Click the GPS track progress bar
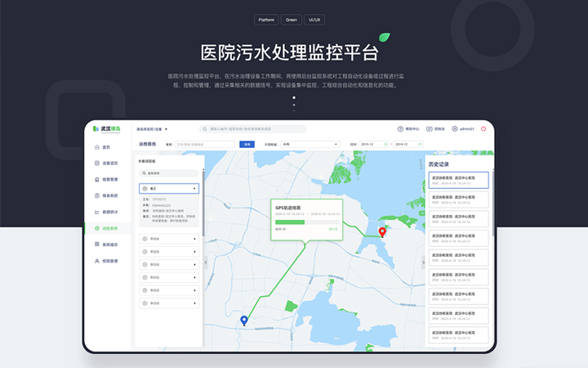588x368 pixels. (305, 222)
